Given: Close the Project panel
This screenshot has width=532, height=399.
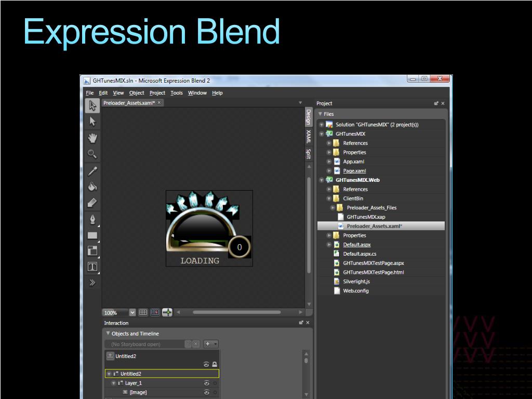Looking at the screenshot, I should point(443,103).
